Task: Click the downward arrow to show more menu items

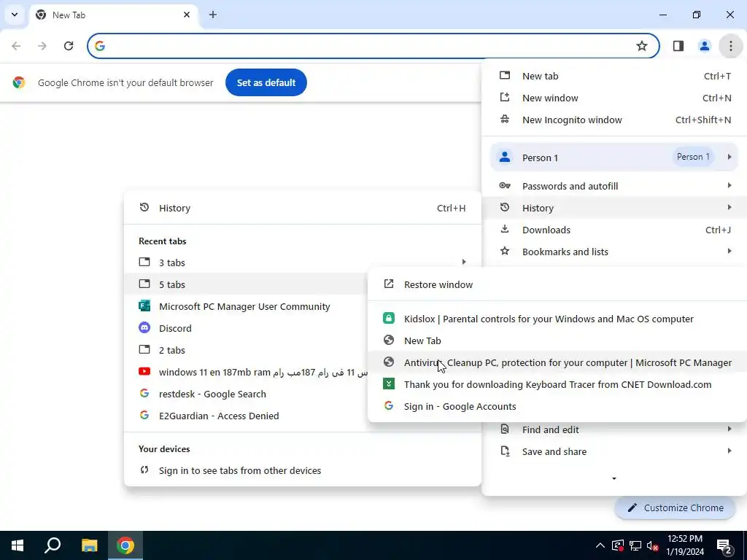Action: click(x=614, y=478)
